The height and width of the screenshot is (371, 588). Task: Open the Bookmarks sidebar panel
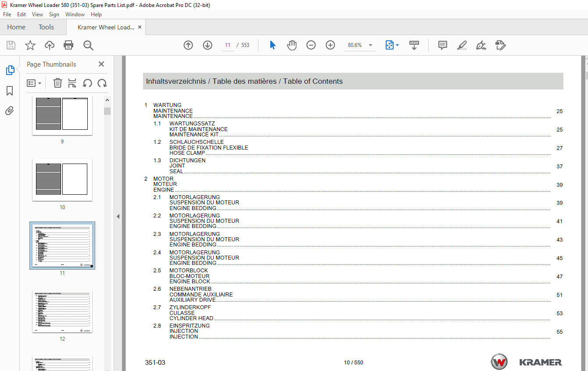click(x=10, y=91)
